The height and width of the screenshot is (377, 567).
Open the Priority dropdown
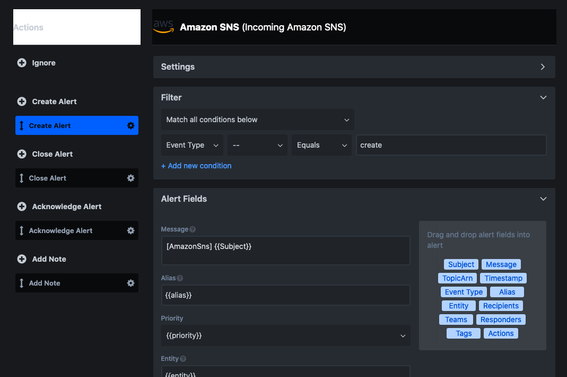286,335
